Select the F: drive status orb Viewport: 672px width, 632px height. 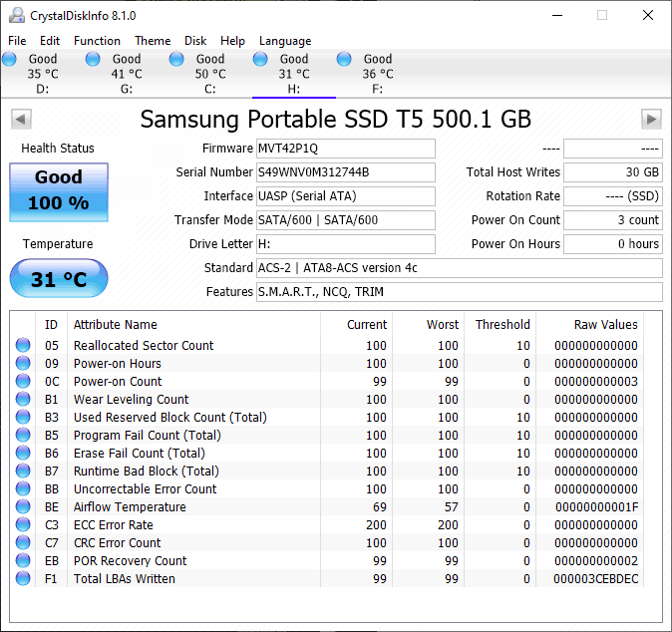pos(344,59)
